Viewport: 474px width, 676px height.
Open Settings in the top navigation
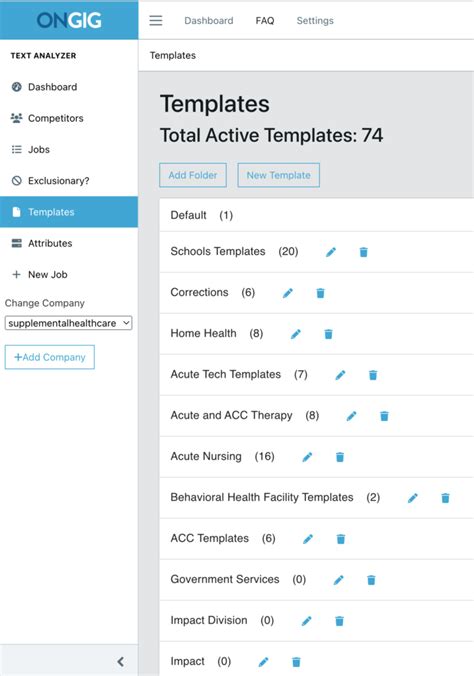(x=315, y=21)
